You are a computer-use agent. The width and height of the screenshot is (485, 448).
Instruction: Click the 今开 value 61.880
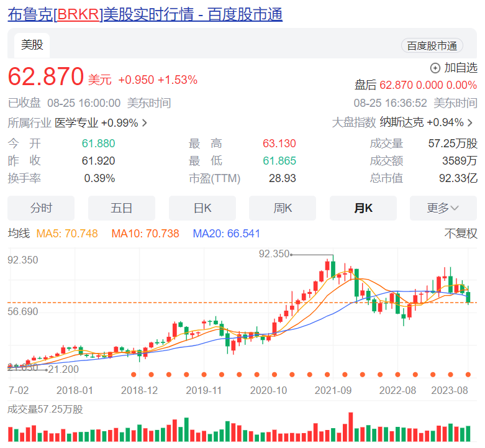point(98,144)
